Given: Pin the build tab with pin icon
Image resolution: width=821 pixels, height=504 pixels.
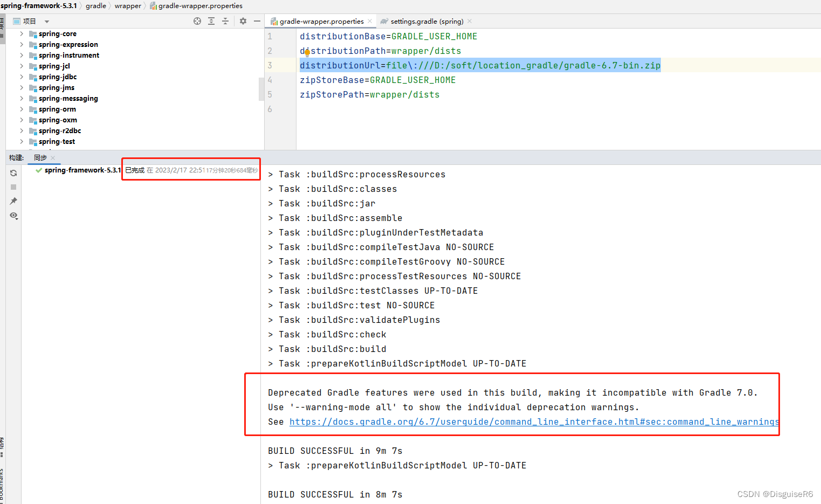Looking at the screenshot, I should (13, 201).
